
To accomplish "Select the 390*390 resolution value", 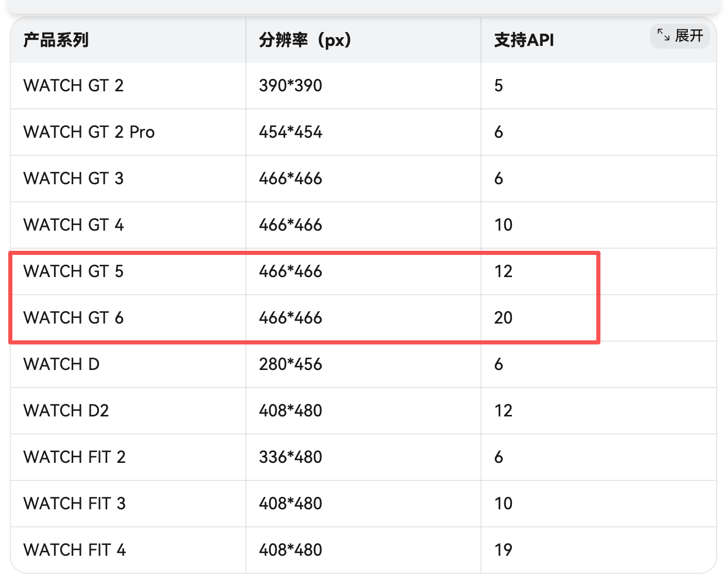I will click(x=291, y=86).
